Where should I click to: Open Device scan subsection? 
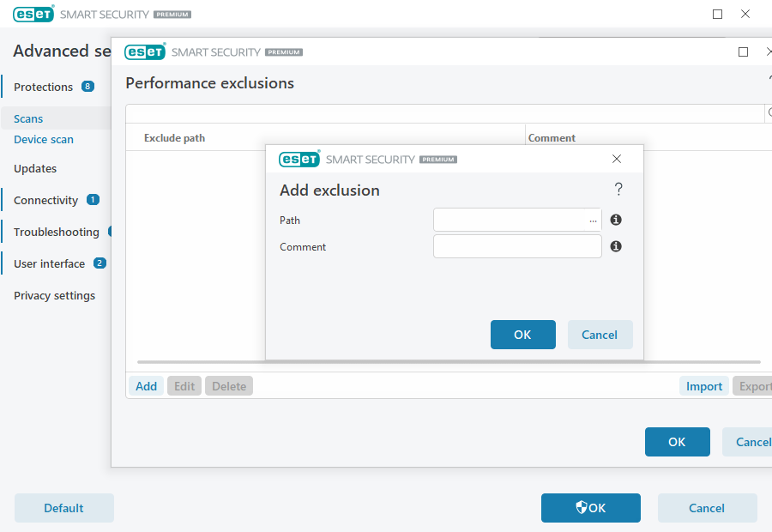tap(44, 139)
